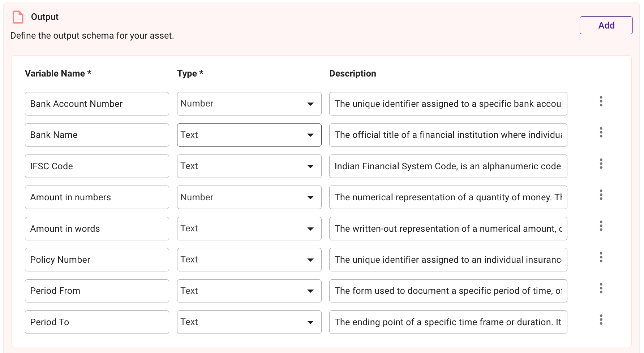644x353 pixels.
Task: Edit the Amount in numbers name field
Action: tap(97, 197)
